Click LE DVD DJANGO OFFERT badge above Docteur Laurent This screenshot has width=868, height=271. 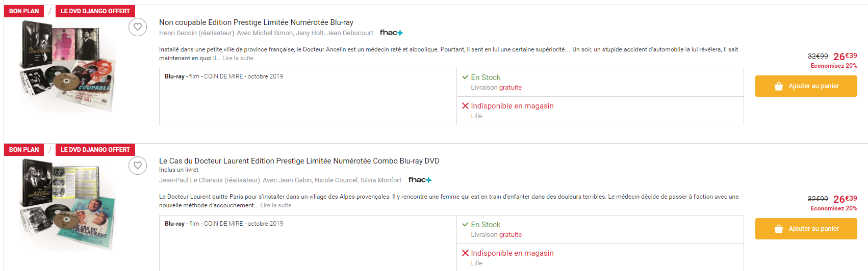pyautogui.click(x=95, y=150)
